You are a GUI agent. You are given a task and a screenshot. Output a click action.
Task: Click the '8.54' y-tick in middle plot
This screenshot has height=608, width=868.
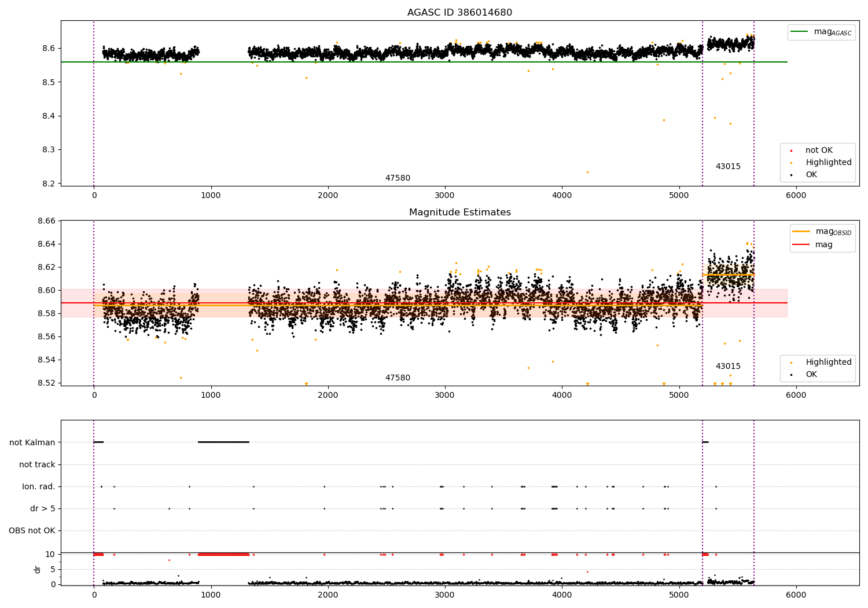46,360
